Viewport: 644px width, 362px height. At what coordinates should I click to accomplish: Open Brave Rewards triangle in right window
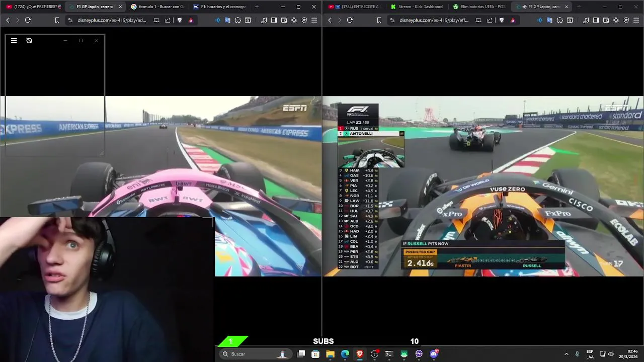pyautogui.click(x=513, y=20)
